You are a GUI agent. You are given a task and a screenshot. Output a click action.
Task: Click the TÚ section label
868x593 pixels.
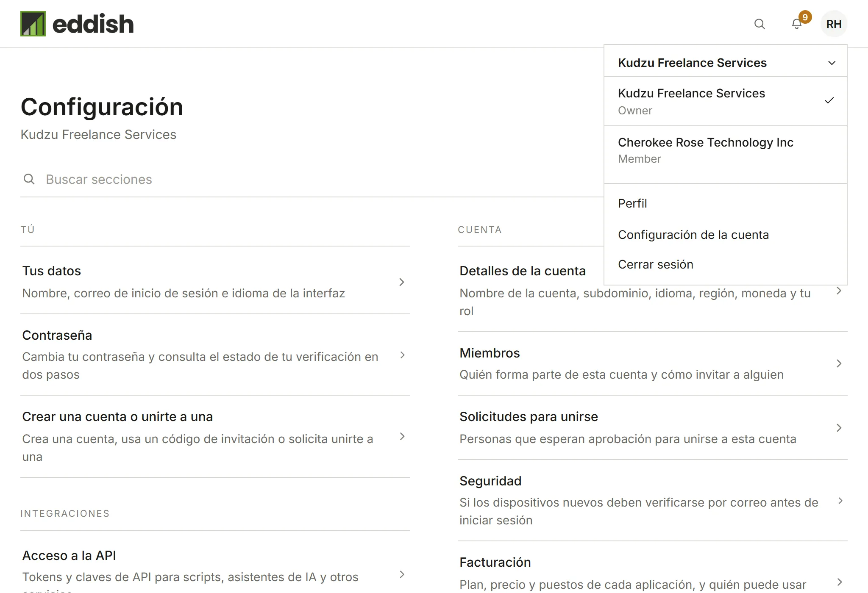[x=28, y=230]
